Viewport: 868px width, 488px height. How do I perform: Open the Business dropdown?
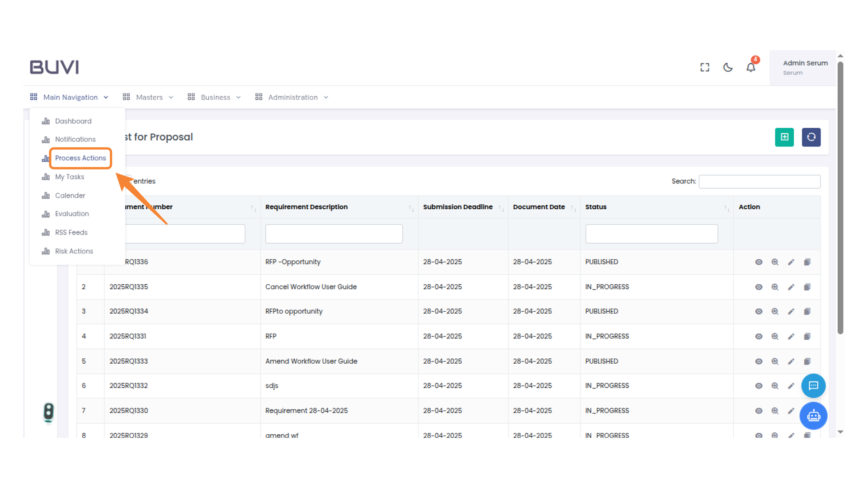(216, 97)
